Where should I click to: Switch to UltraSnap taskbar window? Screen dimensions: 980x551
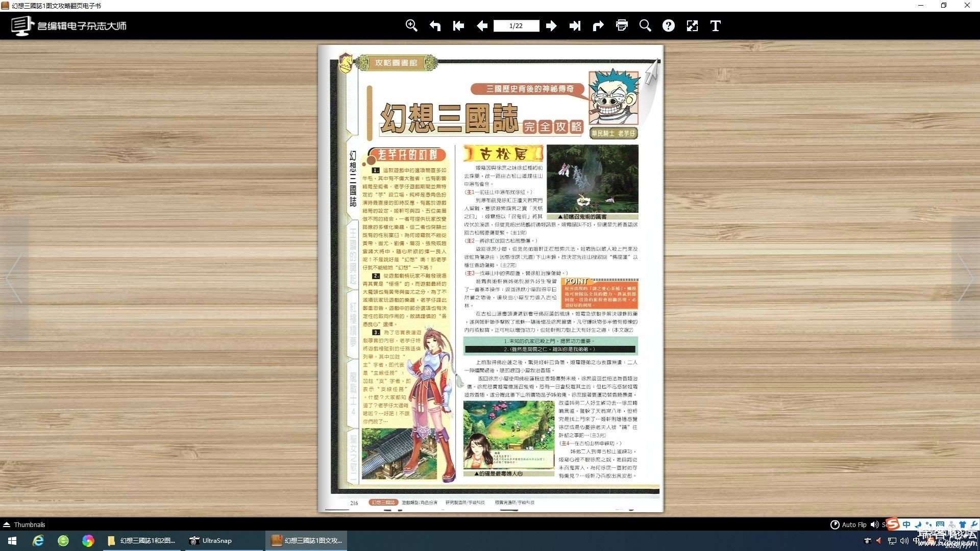pos(224,540)
